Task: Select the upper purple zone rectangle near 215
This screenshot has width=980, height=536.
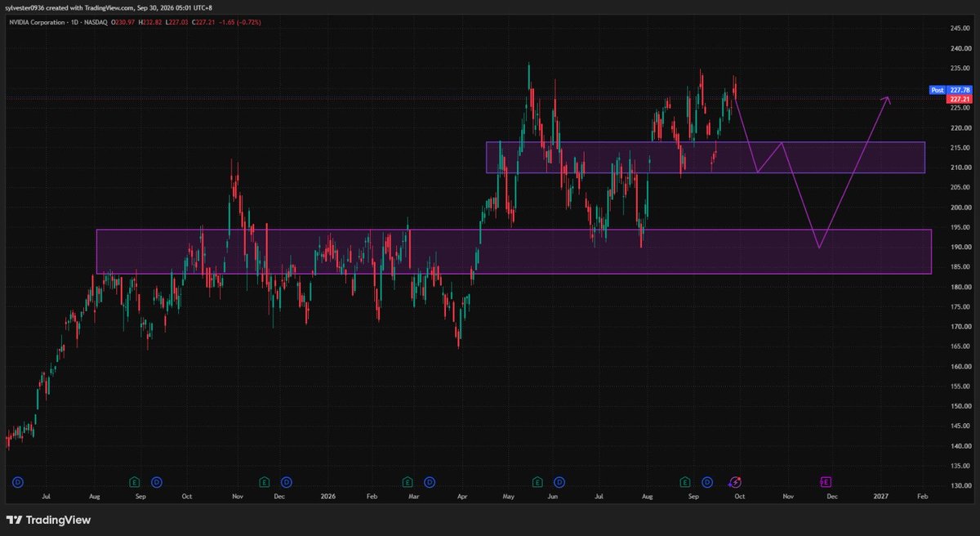Action: pos(706,158)
